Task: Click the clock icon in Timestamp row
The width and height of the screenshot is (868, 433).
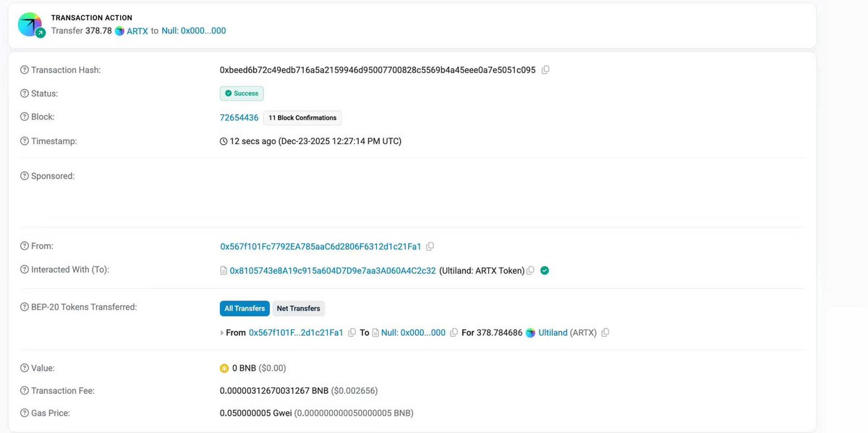Action: coord(224,141)
